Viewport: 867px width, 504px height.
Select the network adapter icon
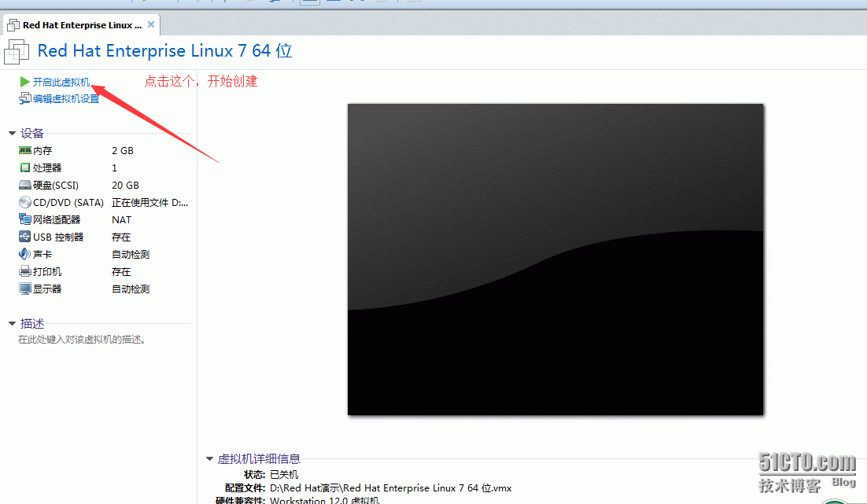click(25, 219)
